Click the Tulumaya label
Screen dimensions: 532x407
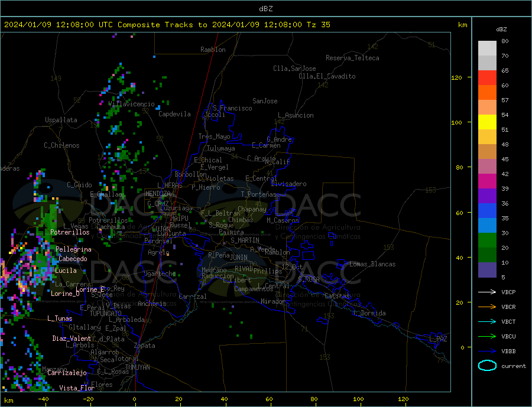[x=221, y=148]
